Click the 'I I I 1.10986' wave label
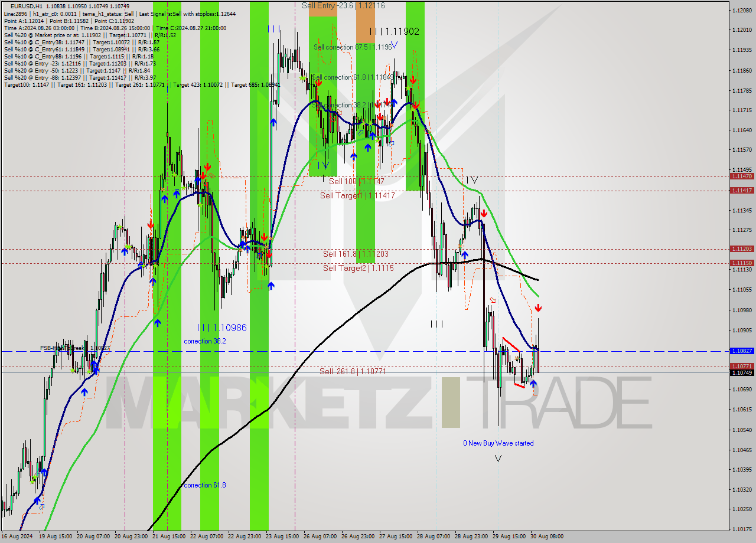This screenshot has width=756, height=543. [222, 328]
